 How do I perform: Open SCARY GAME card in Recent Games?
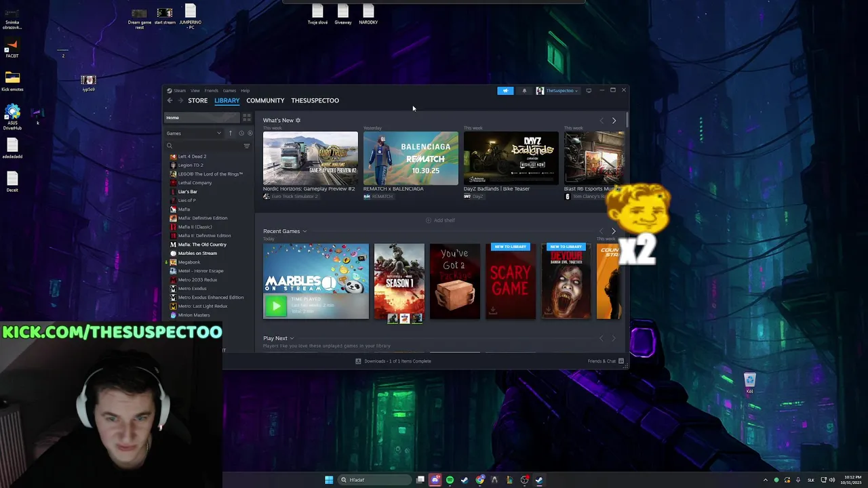click(x=511, y=281)
